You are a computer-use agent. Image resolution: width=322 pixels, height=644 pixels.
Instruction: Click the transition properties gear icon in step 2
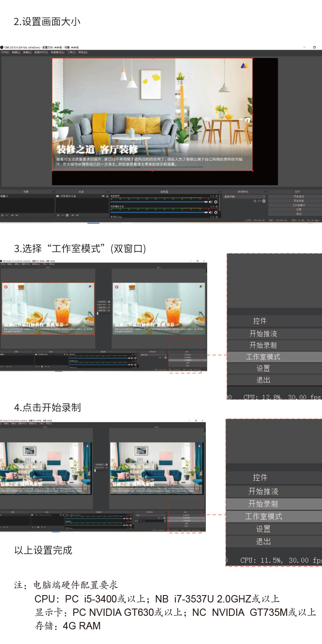(264, 201)
